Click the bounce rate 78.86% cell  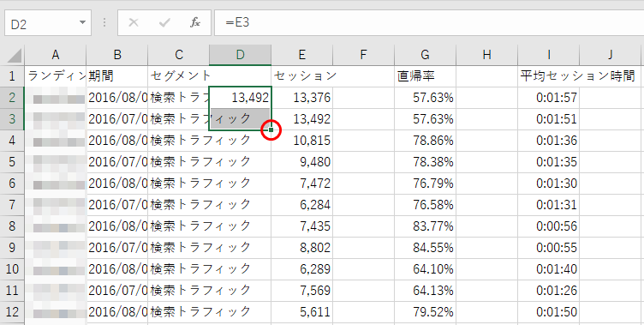(425, 141)
